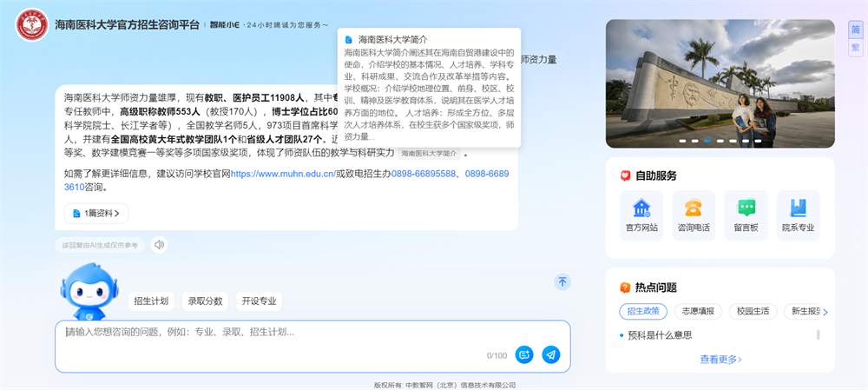Open the 院系专业 book icon
Viewport: 868px width, 390px height.
798,215
